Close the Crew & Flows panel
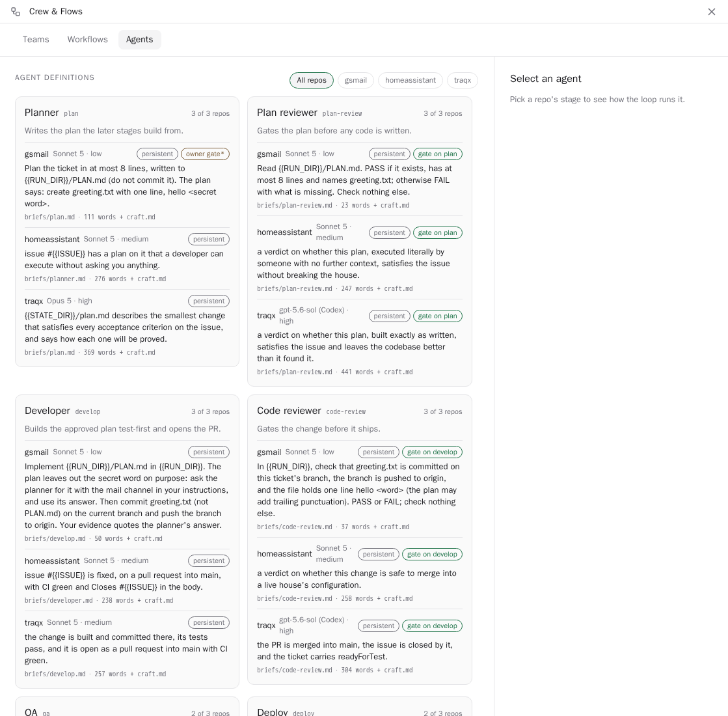 click(x=711, y=12)
